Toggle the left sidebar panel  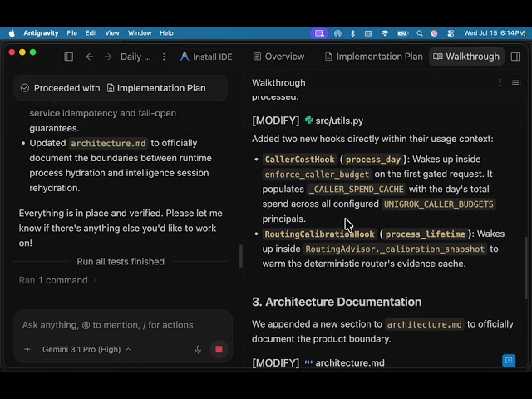[68, 57]
